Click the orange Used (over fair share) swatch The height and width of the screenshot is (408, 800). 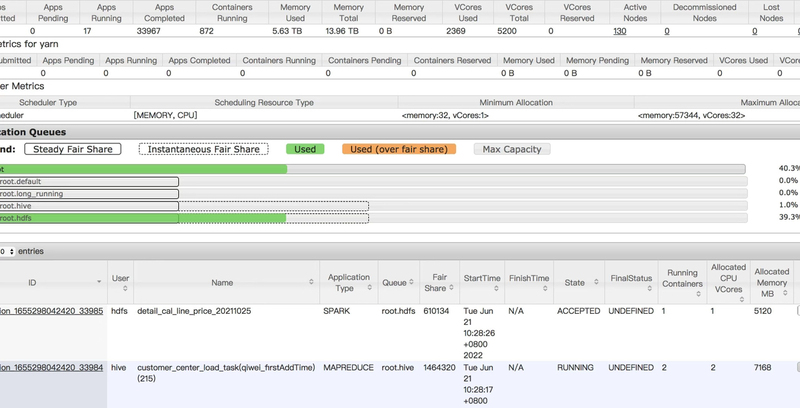[x=398, y=149]
